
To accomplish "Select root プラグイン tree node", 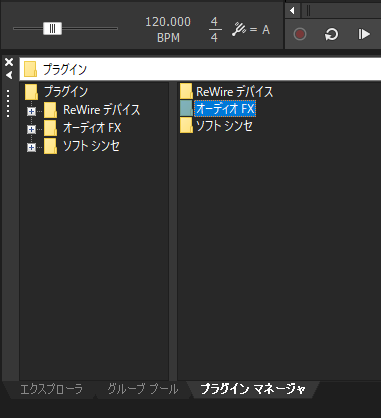I will pos(66,91).
